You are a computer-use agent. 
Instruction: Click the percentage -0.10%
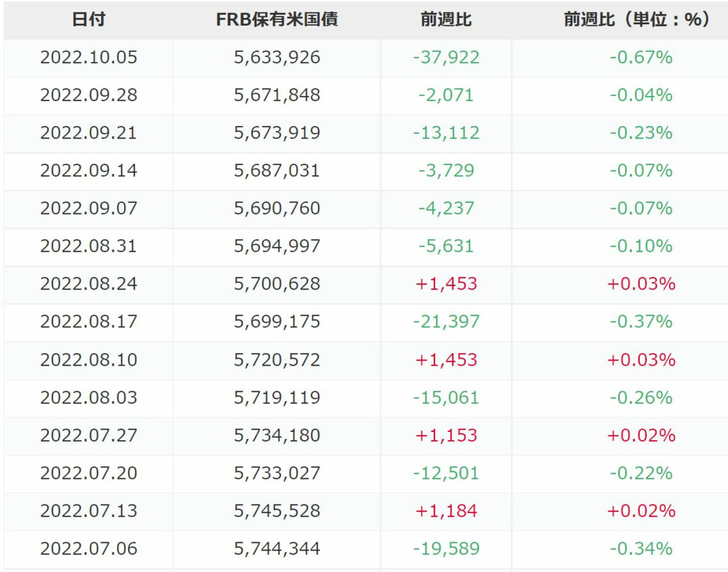pyautogui.click(x=641, y=246)
